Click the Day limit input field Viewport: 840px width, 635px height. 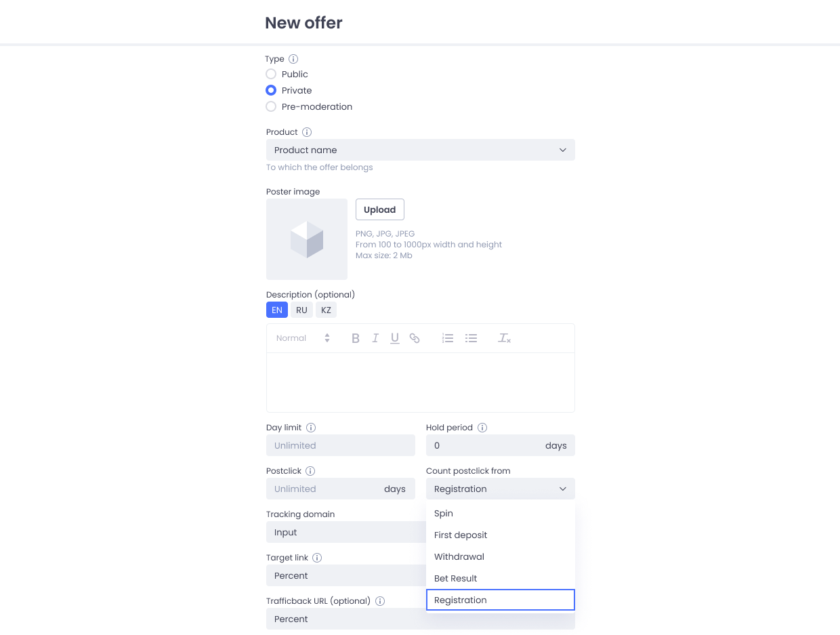click(x=340, y=445)
